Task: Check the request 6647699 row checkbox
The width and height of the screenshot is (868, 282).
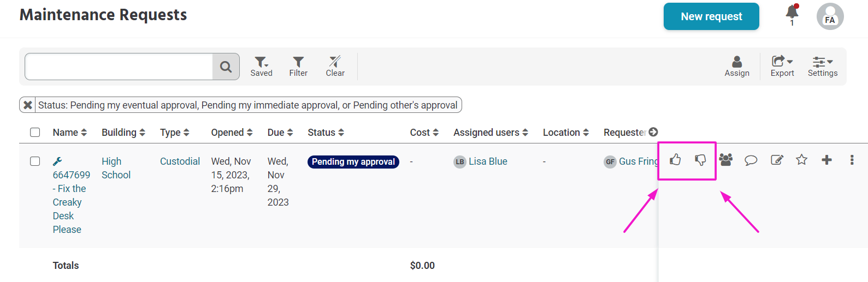Action: 35,161
